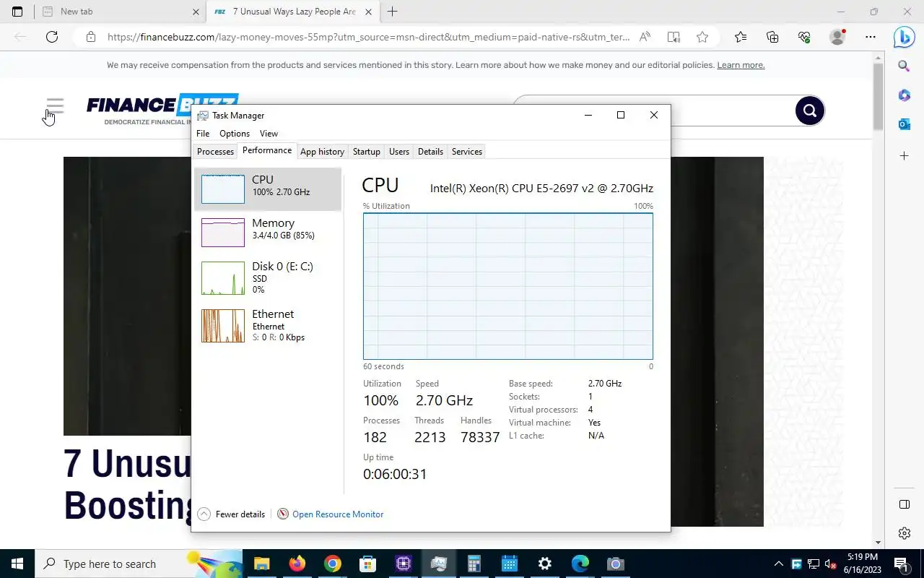This screenshot has height=578, width=924.
Task: Open Edge tab actions menu icon
Action: pyautogui.click(x=17, y=12)
